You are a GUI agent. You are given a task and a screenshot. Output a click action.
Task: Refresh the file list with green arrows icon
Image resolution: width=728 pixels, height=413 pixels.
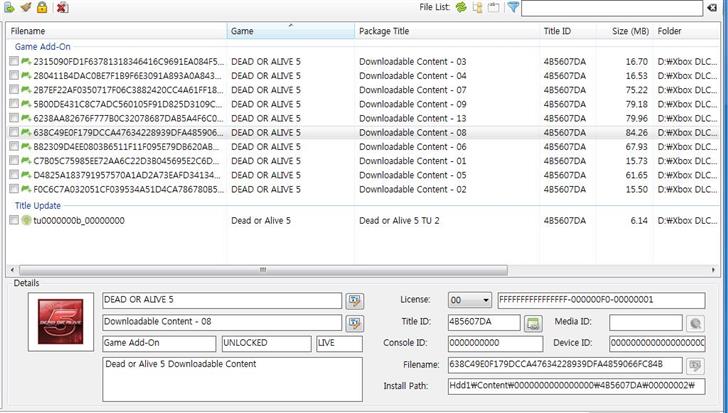461,7
